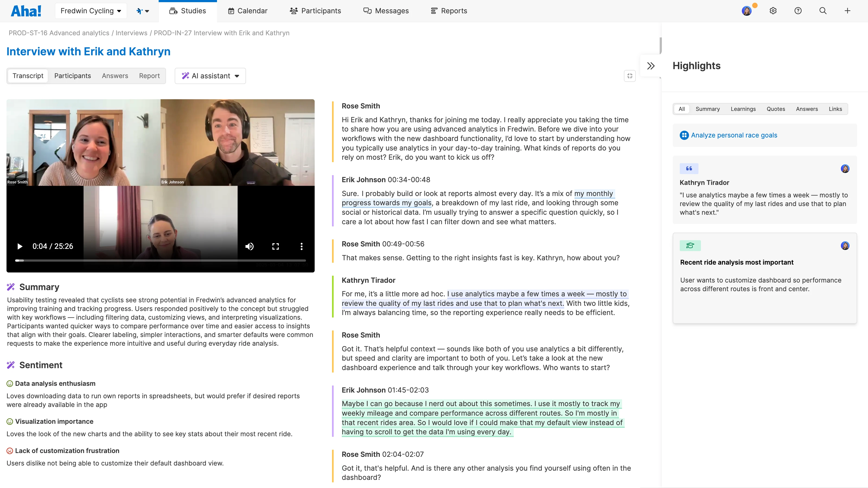
Task: Click the graduation cap icon on the learning card
Action: tap(690, 246)
